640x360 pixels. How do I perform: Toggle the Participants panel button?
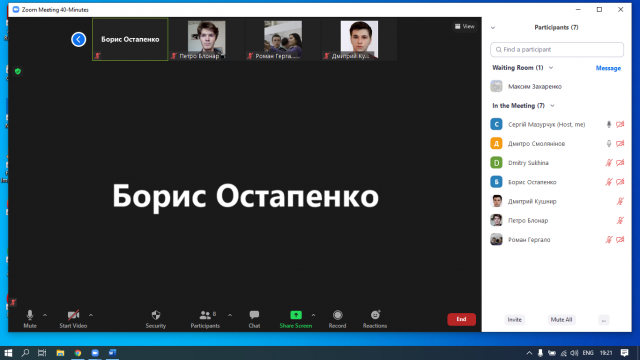coord(205,319)
